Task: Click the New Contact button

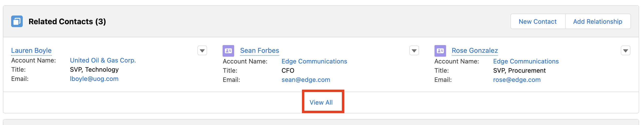Action: pyautogui.click(x=538, y=22)
